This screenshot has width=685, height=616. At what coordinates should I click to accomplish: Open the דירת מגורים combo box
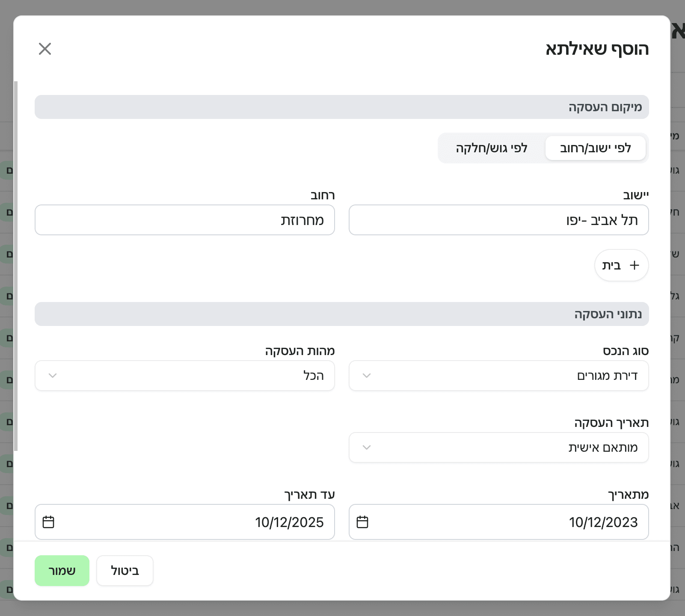[498, 376]
